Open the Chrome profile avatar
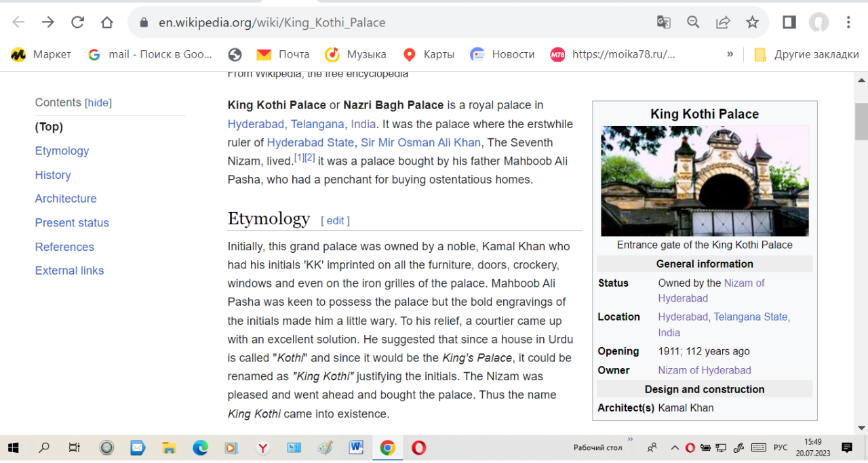868x463 pixels. 818,22
